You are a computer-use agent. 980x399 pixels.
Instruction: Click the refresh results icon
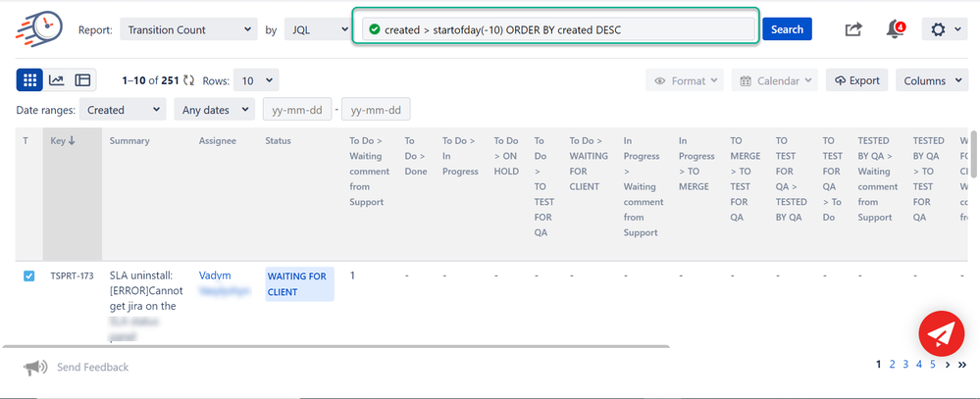[188, 80]
